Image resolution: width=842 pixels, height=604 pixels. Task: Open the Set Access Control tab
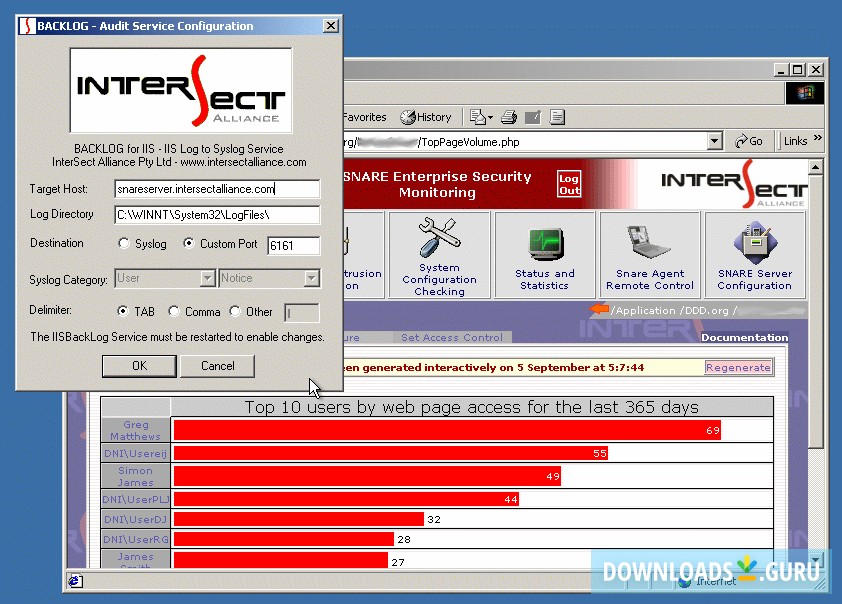(x=451, y=337)
